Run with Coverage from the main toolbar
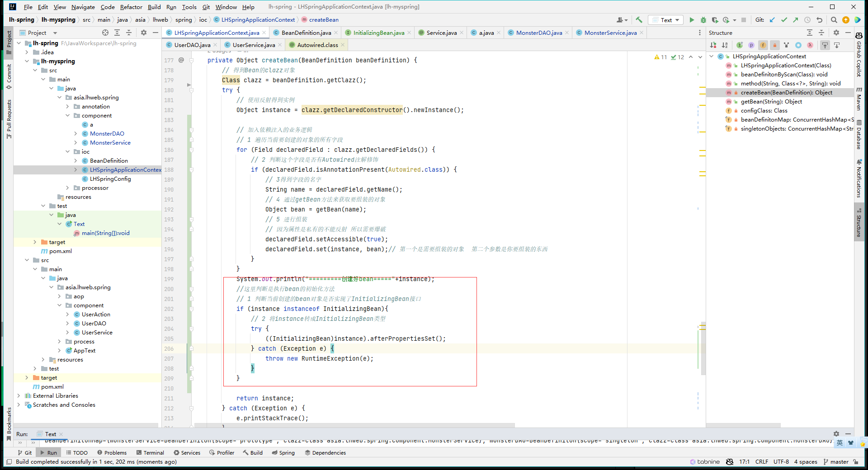 [x=715, y=20]
